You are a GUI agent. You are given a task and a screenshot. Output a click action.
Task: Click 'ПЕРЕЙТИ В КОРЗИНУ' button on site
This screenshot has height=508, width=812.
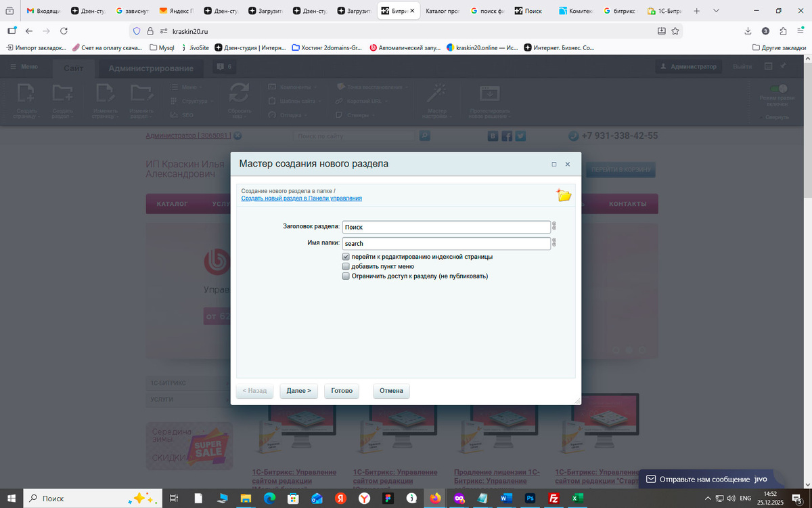(621, 170)
